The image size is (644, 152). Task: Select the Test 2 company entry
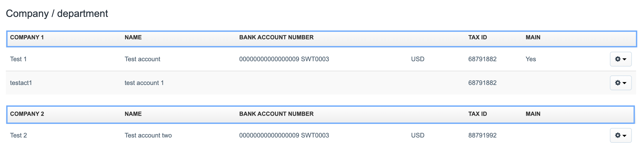click(x=19, y=135)
